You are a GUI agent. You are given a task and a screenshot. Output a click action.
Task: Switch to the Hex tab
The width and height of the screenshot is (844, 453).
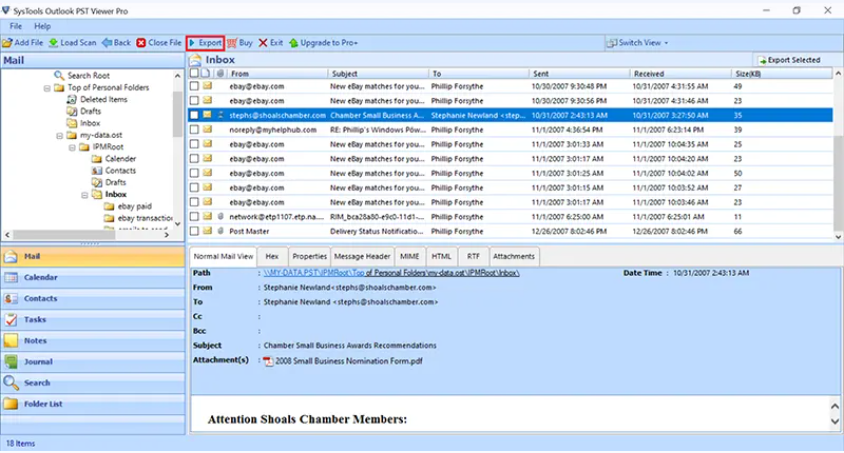[272, 257]
